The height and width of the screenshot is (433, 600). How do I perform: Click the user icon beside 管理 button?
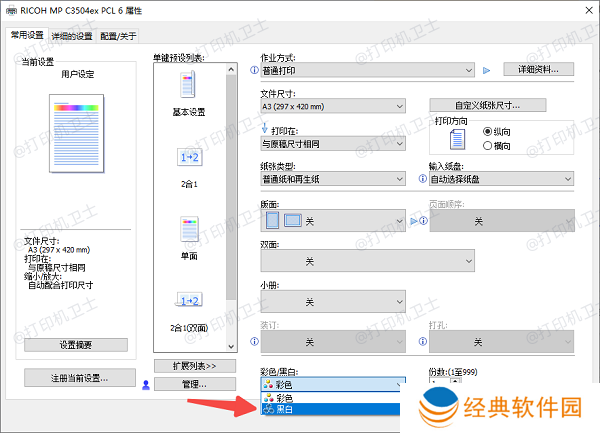tap(146, 385)
